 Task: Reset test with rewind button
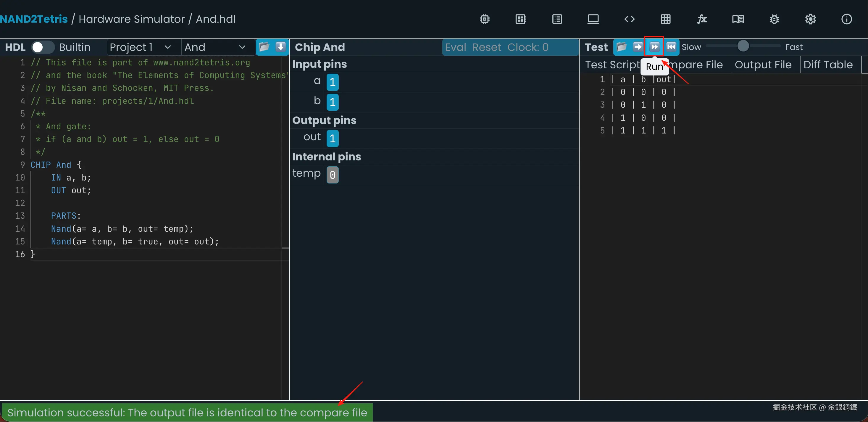[x=671, y=47]
